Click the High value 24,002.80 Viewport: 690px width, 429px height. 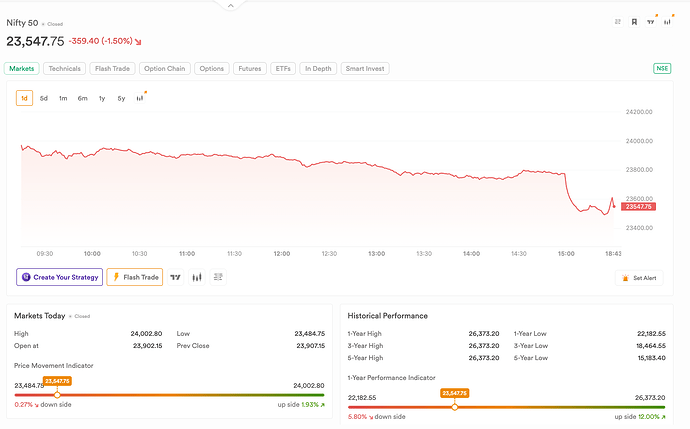click(146, 334)
